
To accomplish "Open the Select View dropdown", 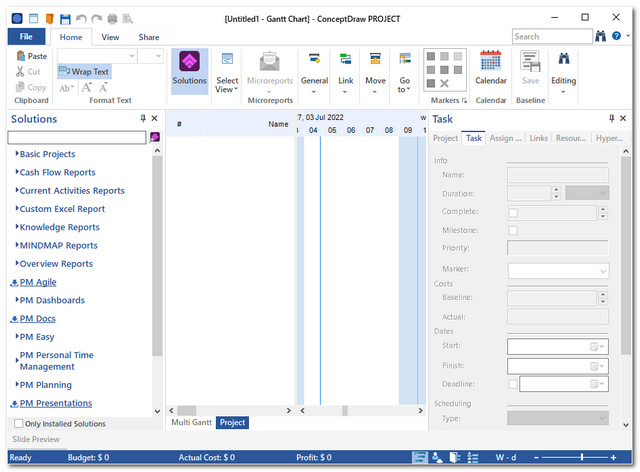I will pyautogui.click(x=227, y=71).
